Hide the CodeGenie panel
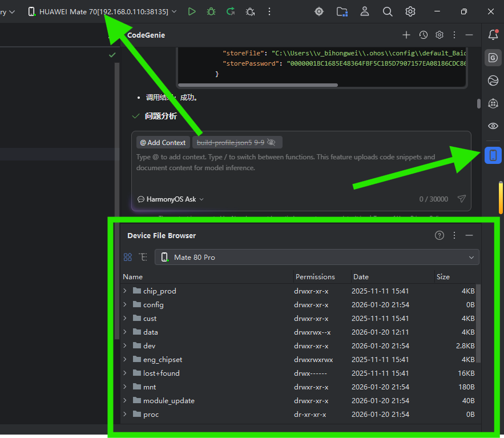 tap(469, 35)
